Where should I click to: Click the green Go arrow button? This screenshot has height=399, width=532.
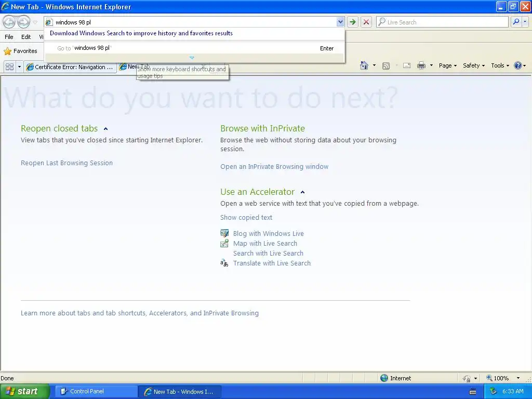click(353, 22)
